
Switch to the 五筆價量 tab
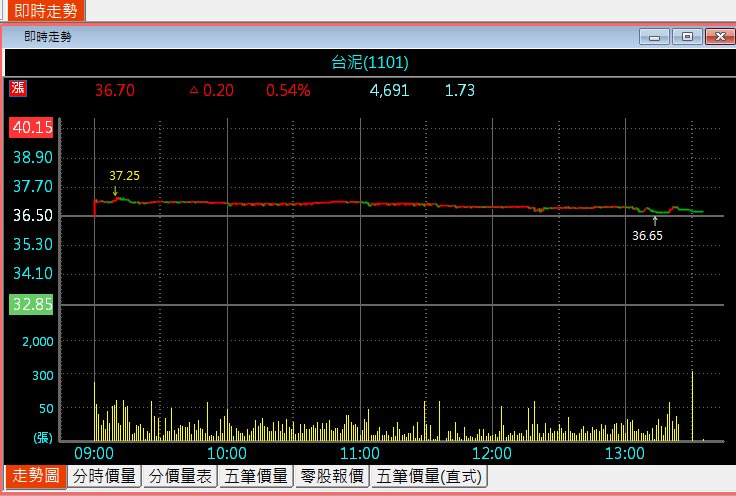pos(256,477)
